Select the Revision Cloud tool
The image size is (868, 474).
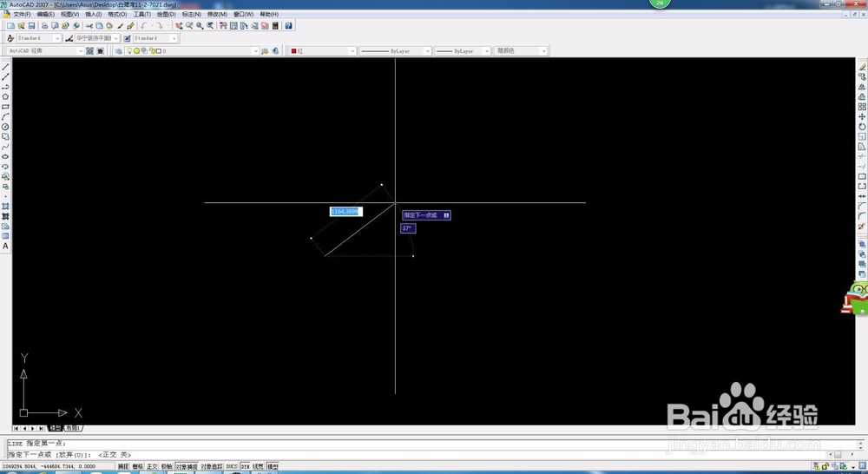pos(5,136)
